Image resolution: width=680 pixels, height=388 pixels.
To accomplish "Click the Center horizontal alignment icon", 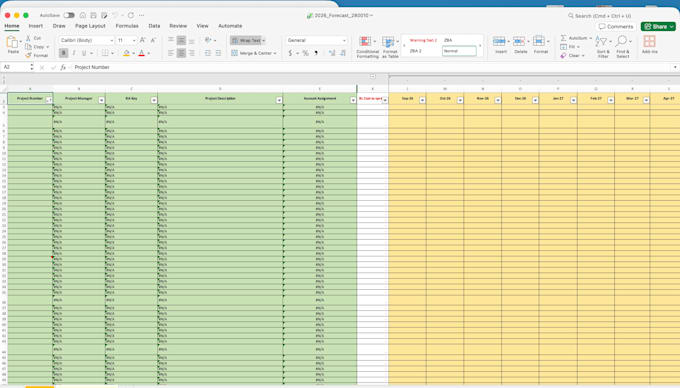I will 181,53.
